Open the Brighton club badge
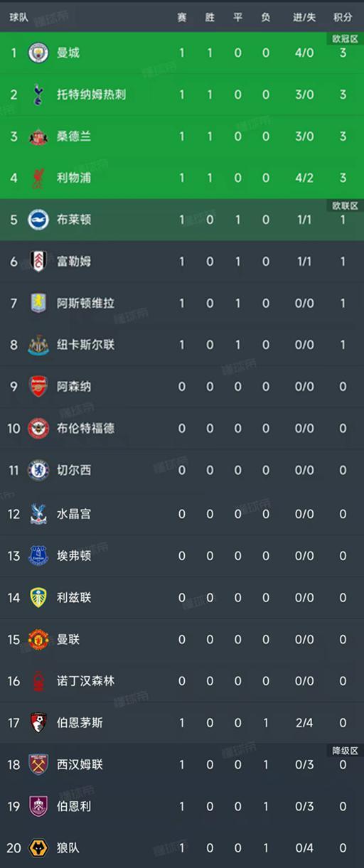The height and width of the screenshot is (868, 364). [x=38, y=220]
